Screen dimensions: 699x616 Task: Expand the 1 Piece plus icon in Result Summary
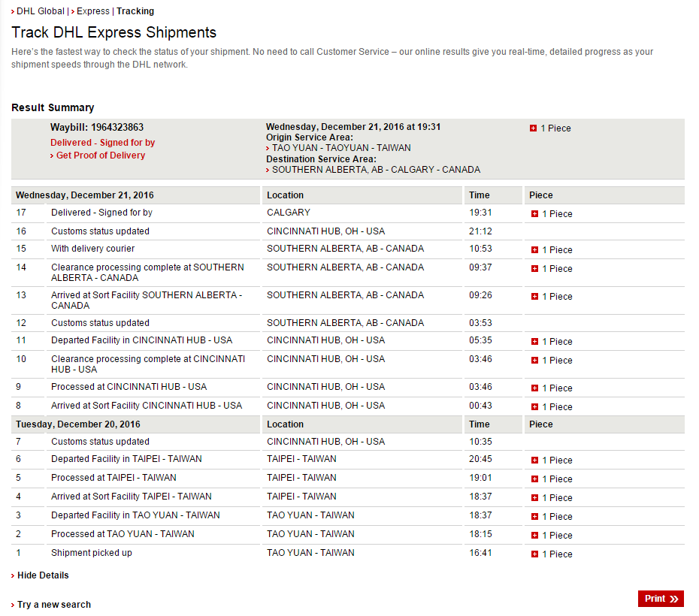tap(533, 128)
